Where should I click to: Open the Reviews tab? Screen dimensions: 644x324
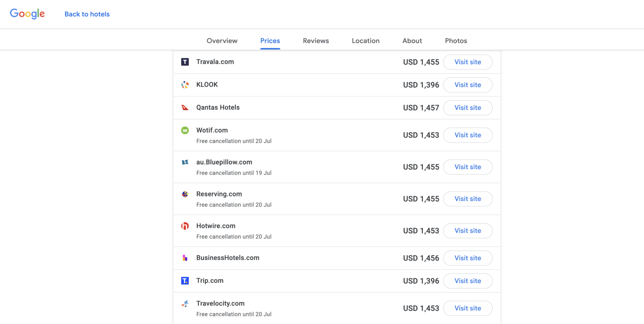(x=316, y=41)
